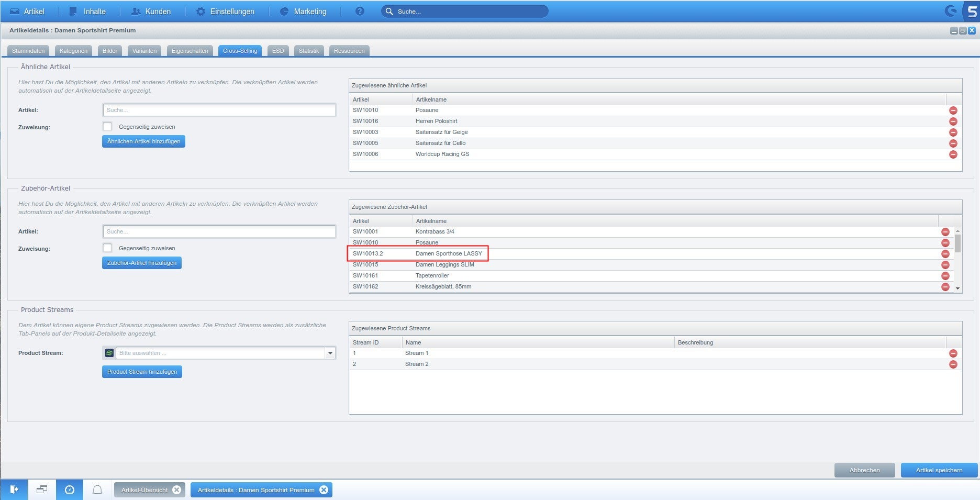Switch to the ESD tab
Viewport: 980px width, 500px height.
tap(278, 51)
